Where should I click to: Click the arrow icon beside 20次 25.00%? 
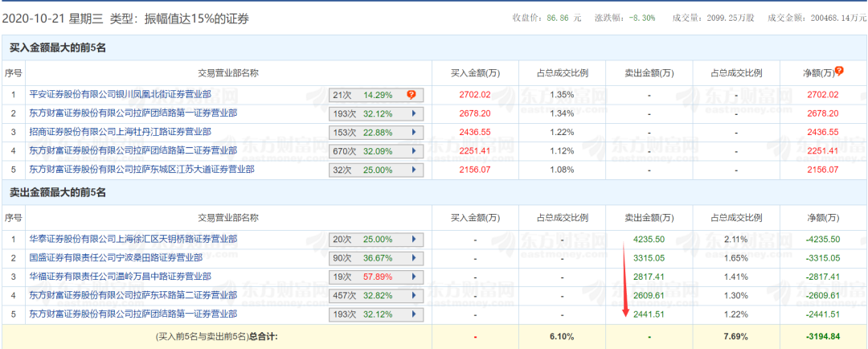pyautogui.click(x=413, y=240)
